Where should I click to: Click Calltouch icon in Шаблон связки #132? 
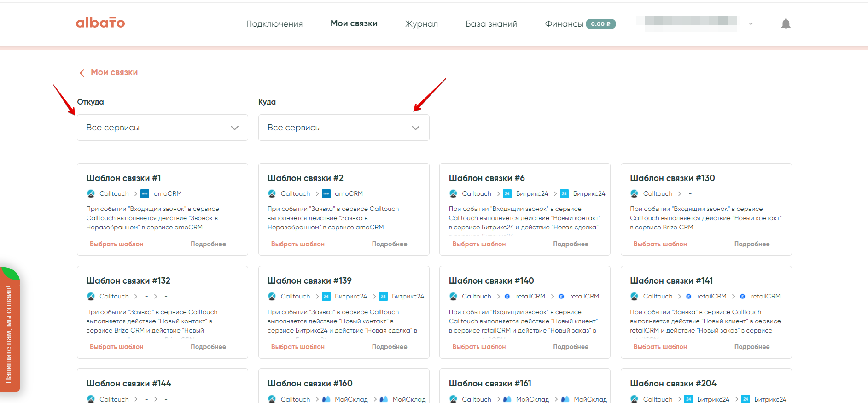[91, 296]
